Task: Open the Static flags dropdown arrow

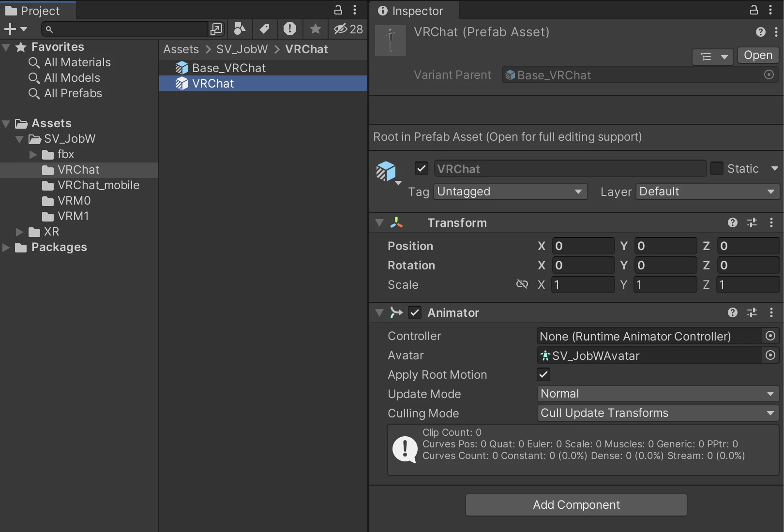Action: [774, 169]
